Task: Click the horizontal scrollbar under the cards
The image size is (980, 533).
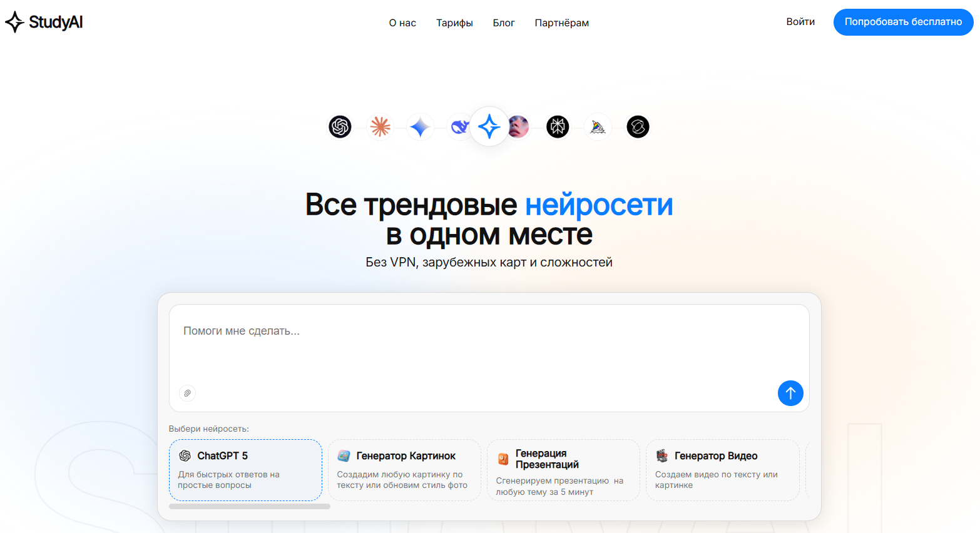Action: point(248,506)
